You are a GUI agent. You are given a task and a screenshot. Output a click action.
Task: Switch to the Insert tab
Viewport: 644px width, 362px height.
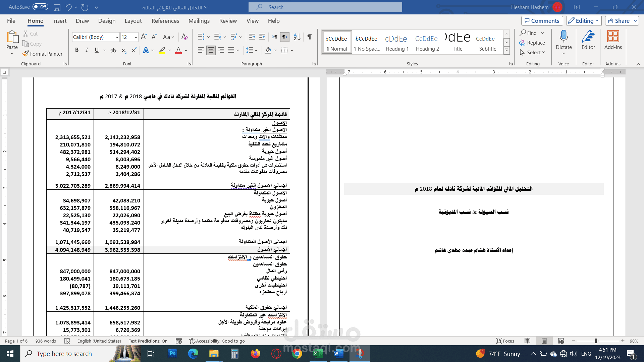click(x=59, y=21)
